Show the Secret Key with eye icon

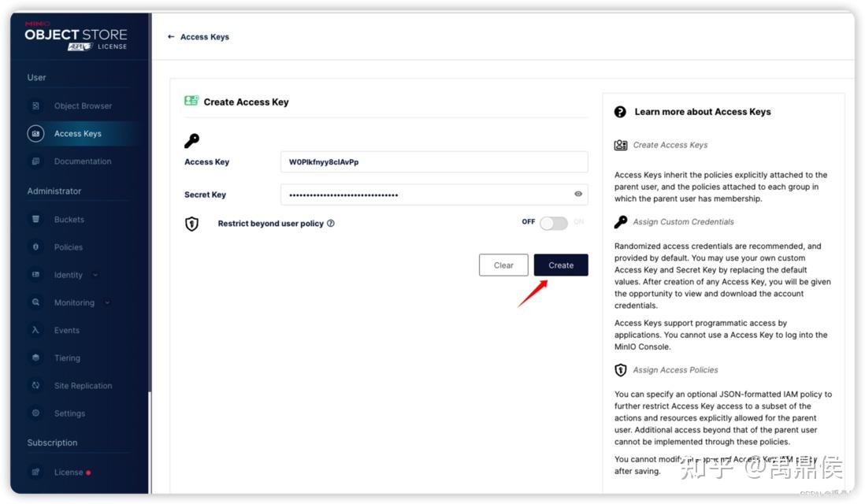click(578, 195)
